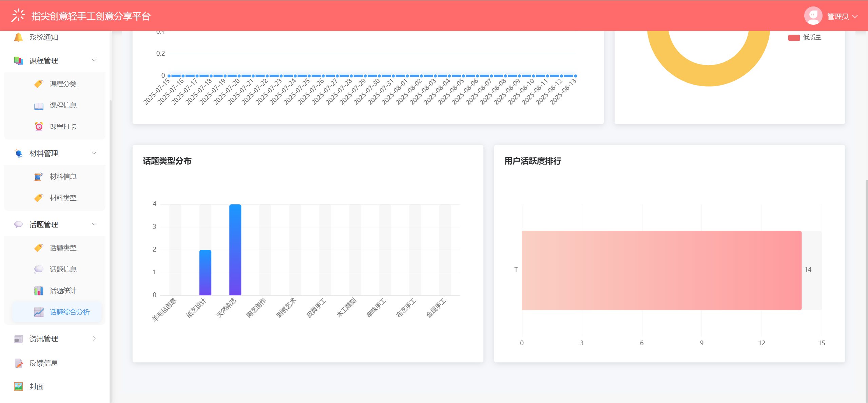Click the 2025-08-13 line chart point
868x403 pixels.
click(575, 76)
